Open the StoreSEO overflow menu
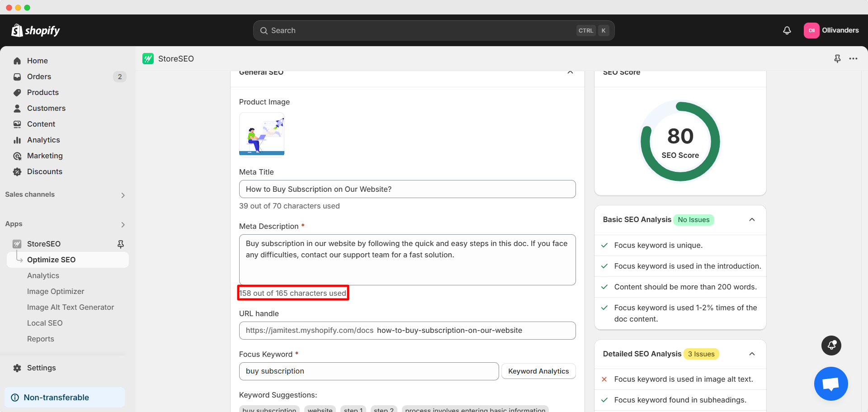The width and height of the screenshot is (868, 412). [x=854, y=58]
